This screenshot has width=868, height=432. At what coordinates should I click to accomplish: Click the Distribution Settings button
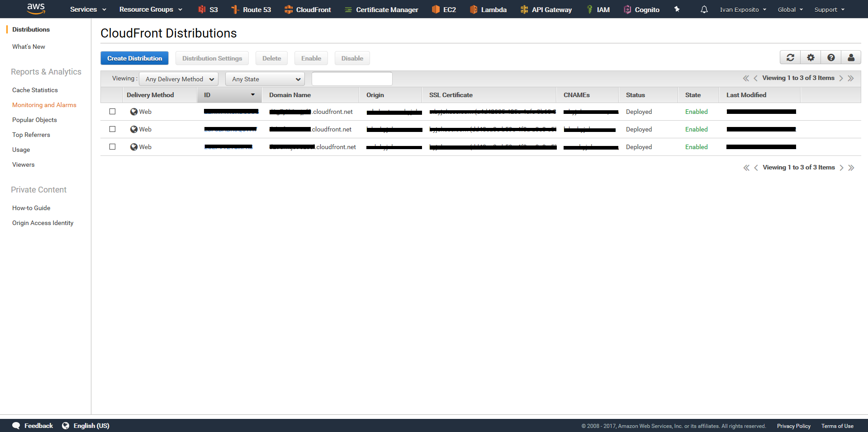pyautogui.click(x=212, y=58)
